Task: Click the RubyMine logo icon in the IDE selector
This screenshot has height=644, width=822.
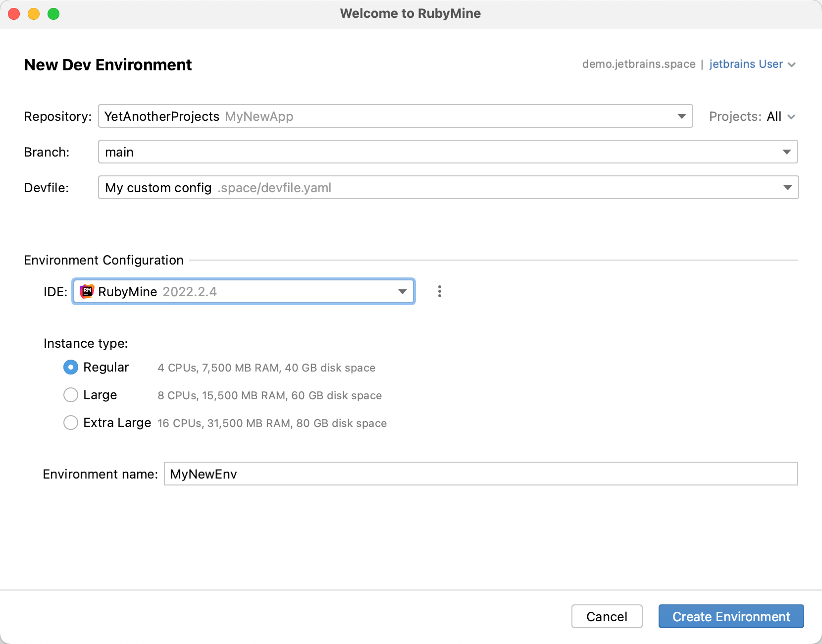Action: click(87, 291)
